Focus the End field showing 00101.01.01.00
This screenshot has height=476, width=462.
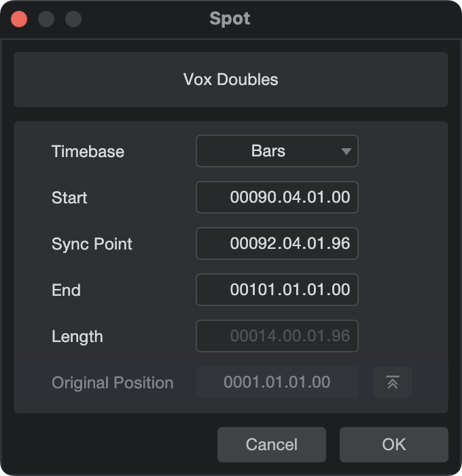(277, 290)
